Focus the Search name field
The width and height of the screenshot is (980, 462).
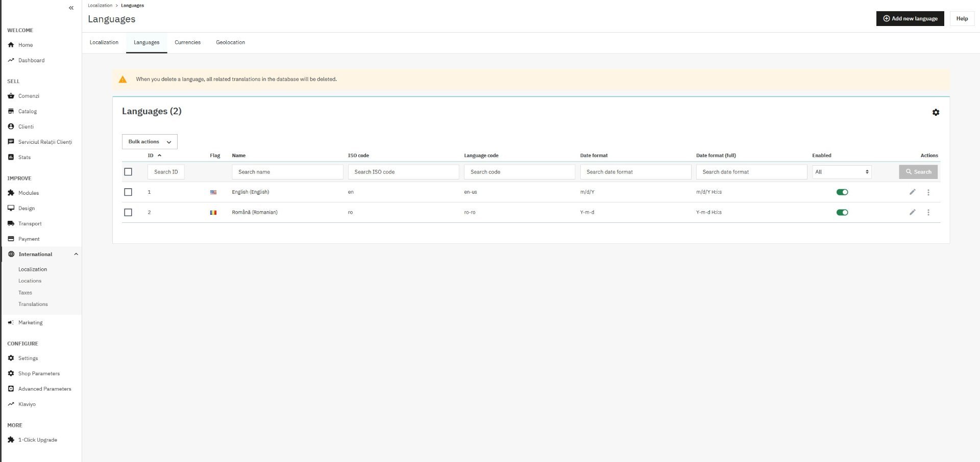[287, 172]
